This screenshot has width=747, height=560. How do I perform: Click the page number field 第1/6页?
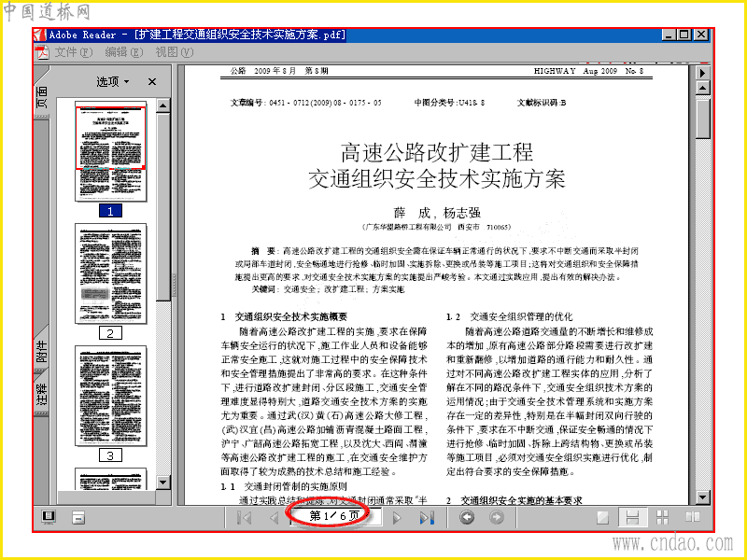[x=335, y=516]
